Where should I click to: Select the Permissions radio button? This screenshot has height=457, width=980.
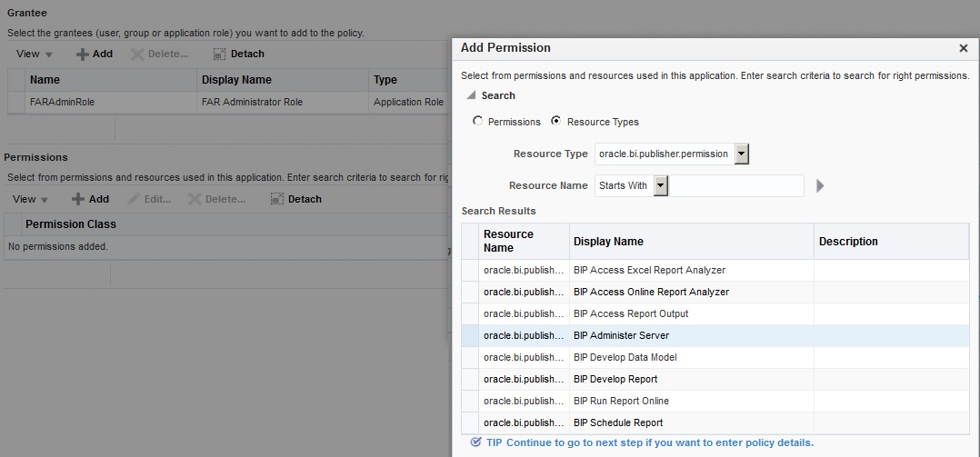(478, 122)
